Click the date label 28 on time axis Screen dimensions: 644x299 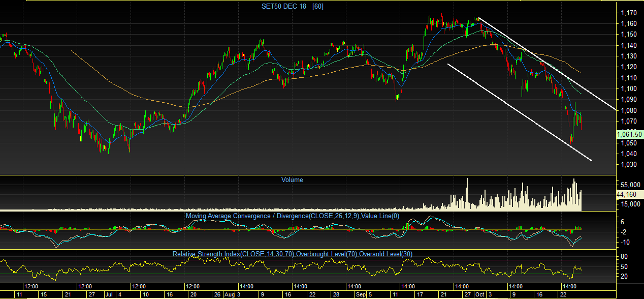pyautogui.click(x=336, y=294)
